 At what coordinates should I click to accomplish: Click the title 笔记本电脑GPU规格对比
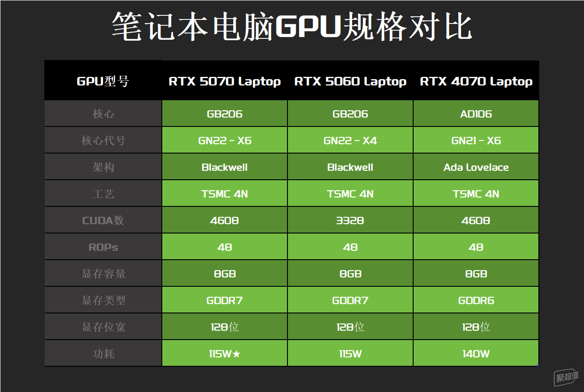click(292, 27)
